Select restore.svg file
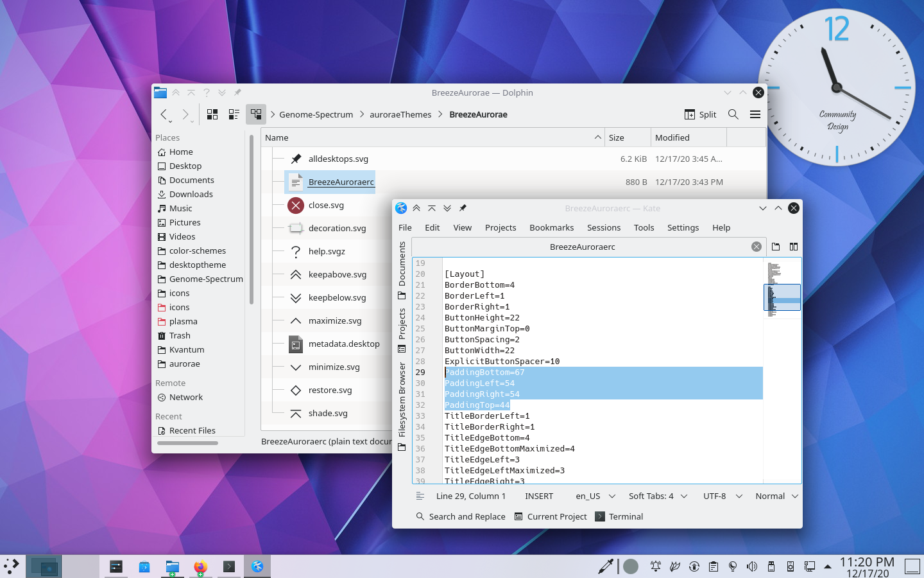The width and height of the screenshot is (924, 578). [x=330, y=390]
